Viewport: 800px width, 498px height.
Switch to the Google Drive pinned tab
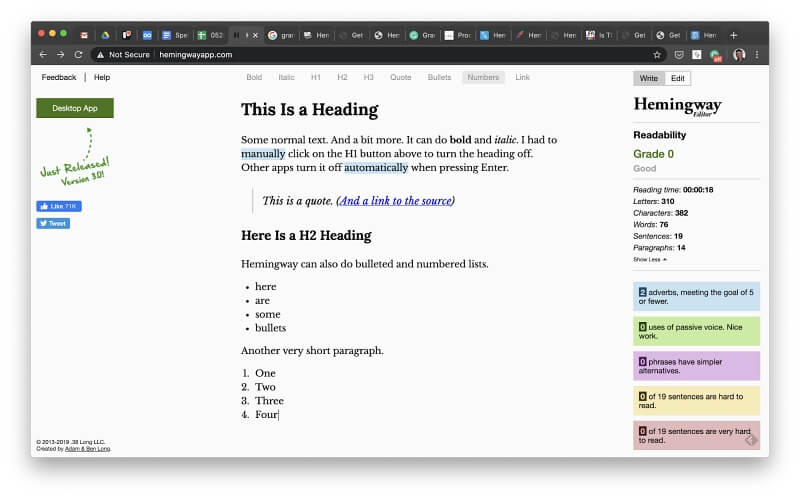point(105,35)
